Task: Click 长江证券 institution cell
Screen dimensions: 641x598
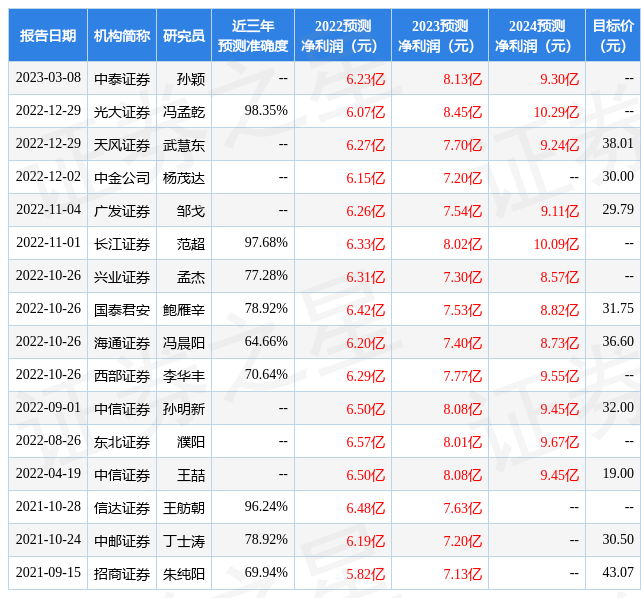Action: pos(122,244)
